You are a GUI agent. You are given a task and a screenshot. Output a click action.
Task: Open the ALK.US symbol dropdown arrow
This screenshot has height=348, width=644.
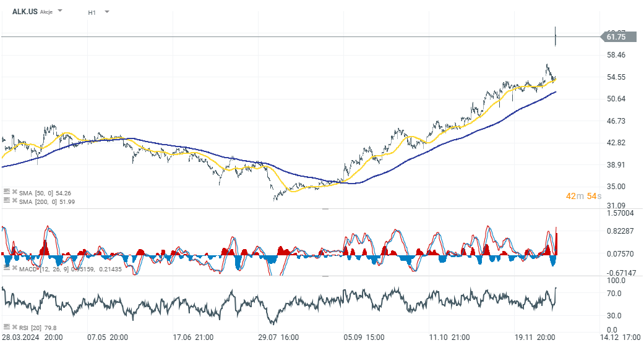click(x=60, y=11)
